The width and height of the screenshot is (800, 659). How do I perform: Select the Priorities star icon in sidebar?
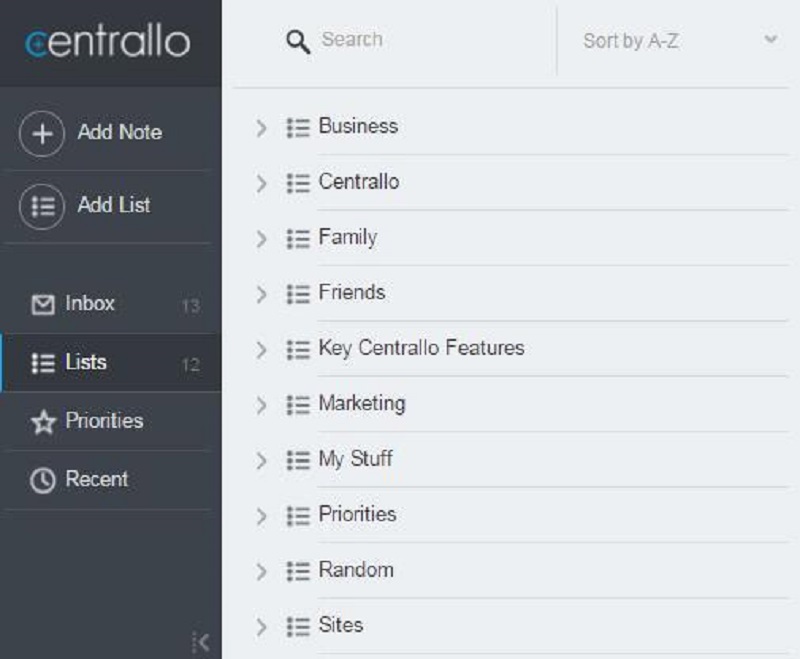pyautogui.click(x=43, y=422)
